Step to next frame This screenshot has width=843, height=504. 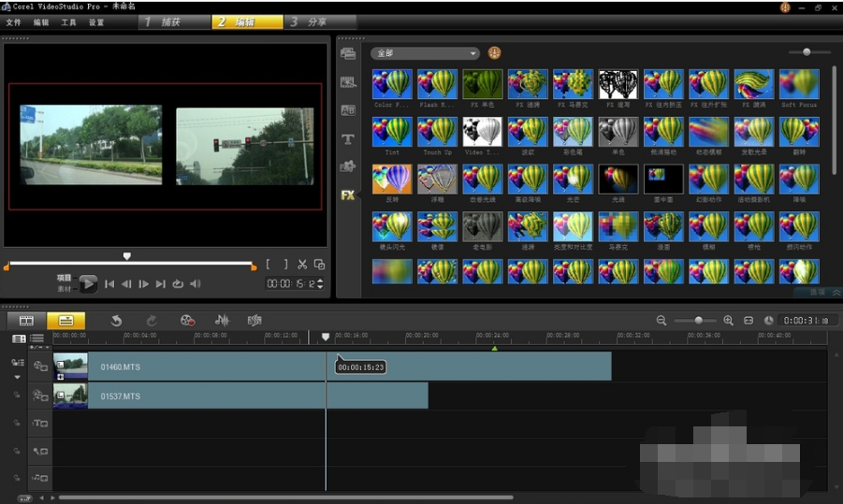coord(143,283)
